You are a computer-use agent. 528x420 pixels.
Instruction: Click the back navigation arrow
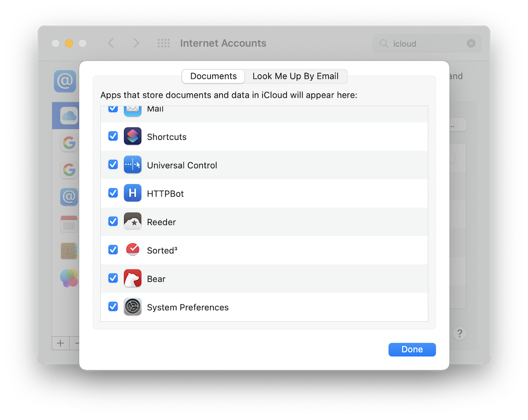point(111,43)
